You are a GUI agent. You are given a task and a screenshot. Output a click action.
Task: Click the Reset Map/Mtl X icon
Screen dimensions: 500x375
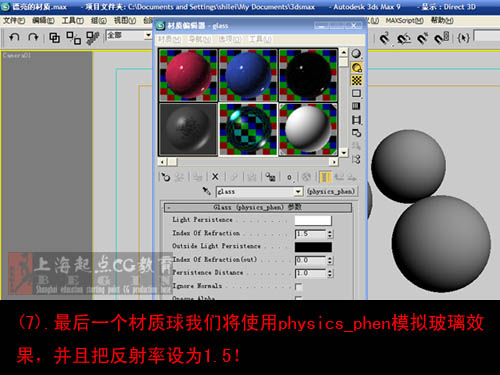pos(215,177)
